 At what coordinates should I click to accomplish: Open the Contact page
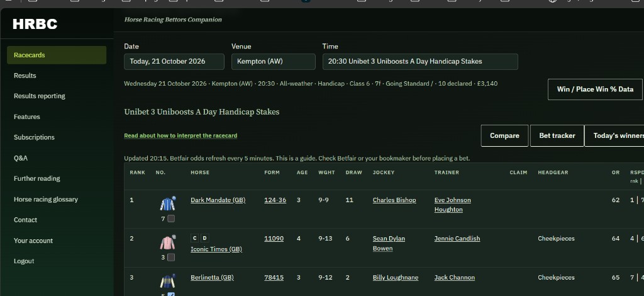(x=25, y=220)
